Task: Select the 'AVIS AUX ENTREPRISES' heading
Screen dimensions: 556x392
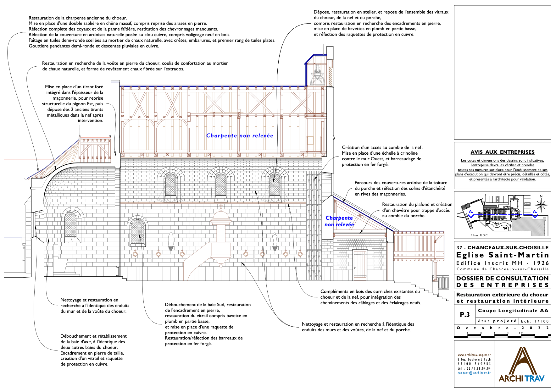Action: pos(503,152)
